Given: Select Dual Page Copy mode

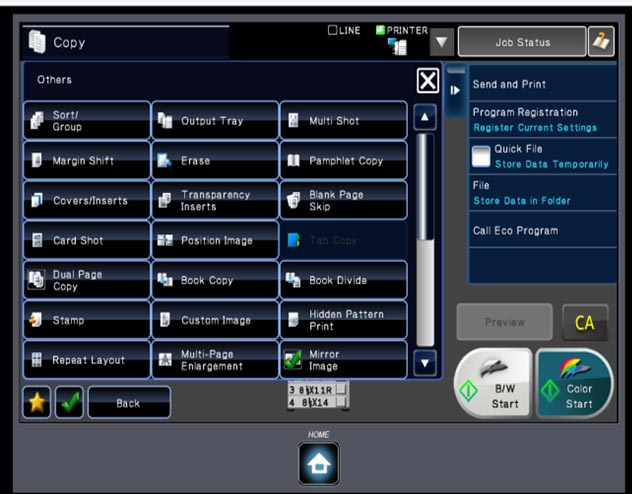Looking at the screenshot, I should [x=87, y=280].
